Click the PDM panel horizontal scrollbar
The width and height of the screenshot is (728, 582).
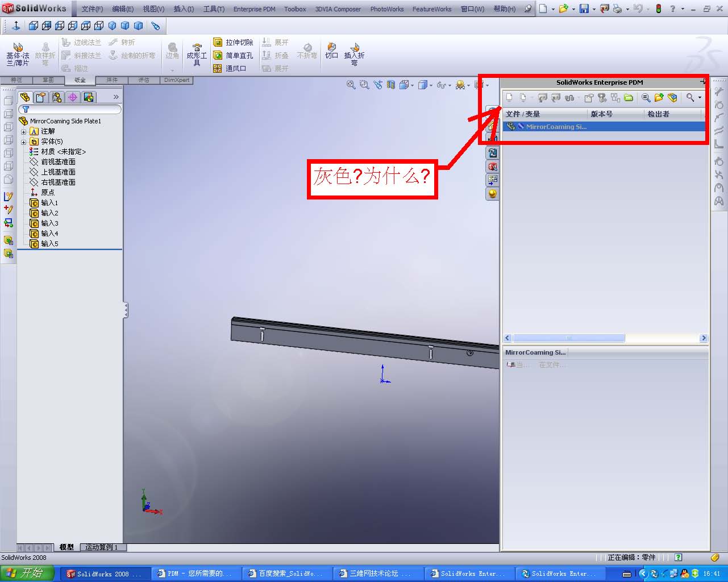click(568, 338)
